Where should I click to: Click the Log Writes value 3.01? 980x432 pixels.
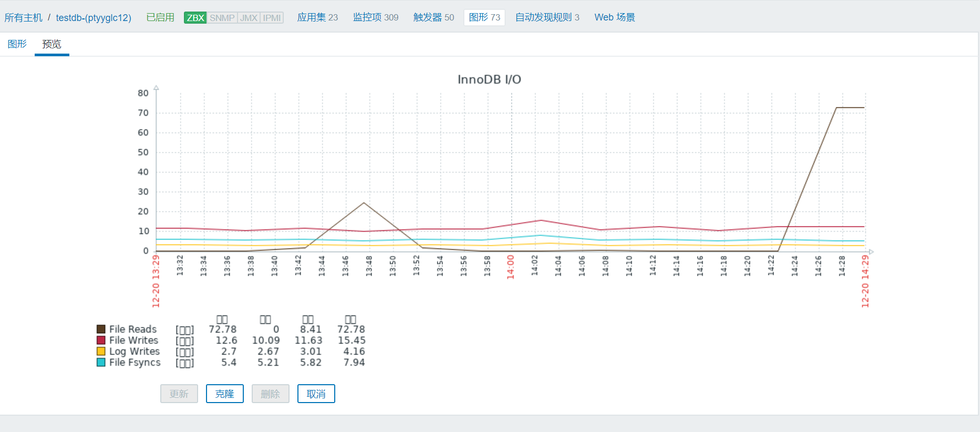311,351
